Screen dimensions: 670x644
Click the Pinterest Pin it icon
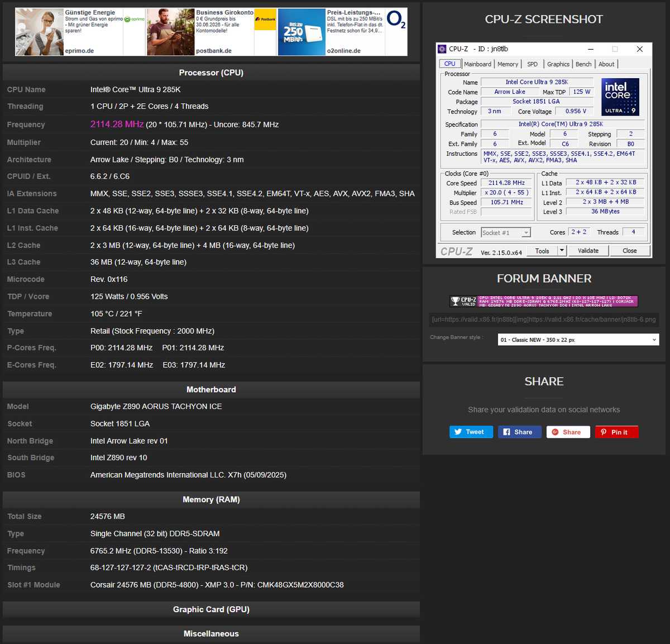603,432
